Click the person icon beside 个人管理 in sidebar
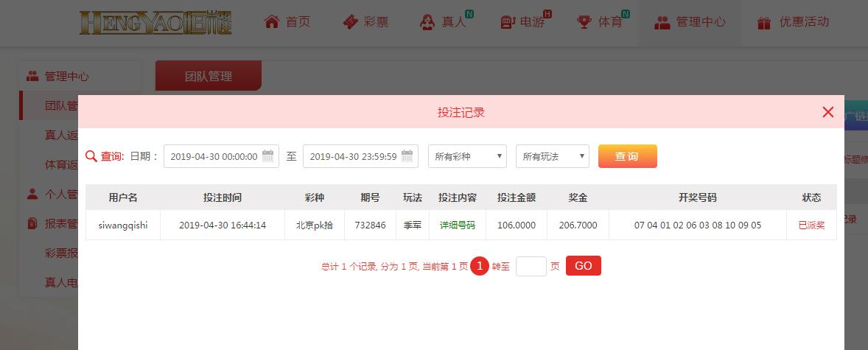The height and width of the screenshot is (350, 868). click(32, 195)
